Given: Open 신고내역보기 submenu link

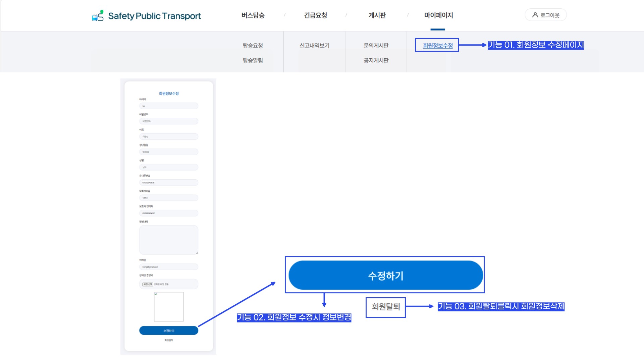Looking at the screenshot, I should [314, 46].
